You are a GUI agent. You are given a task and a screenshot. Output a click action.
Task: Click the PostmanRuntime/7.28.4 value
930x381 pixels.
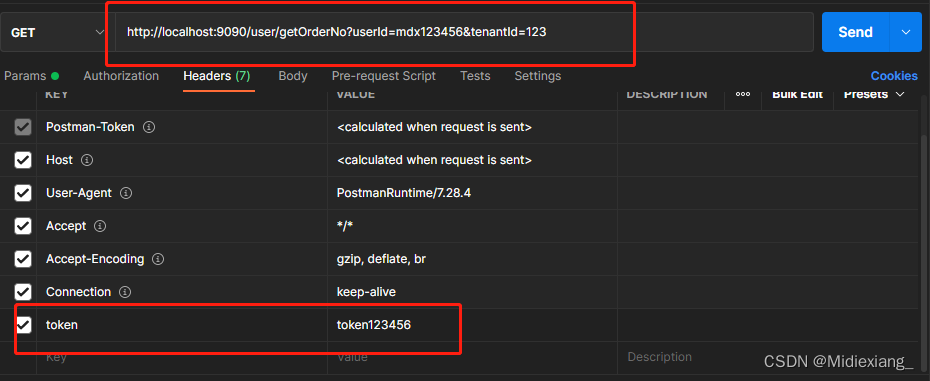404,193
